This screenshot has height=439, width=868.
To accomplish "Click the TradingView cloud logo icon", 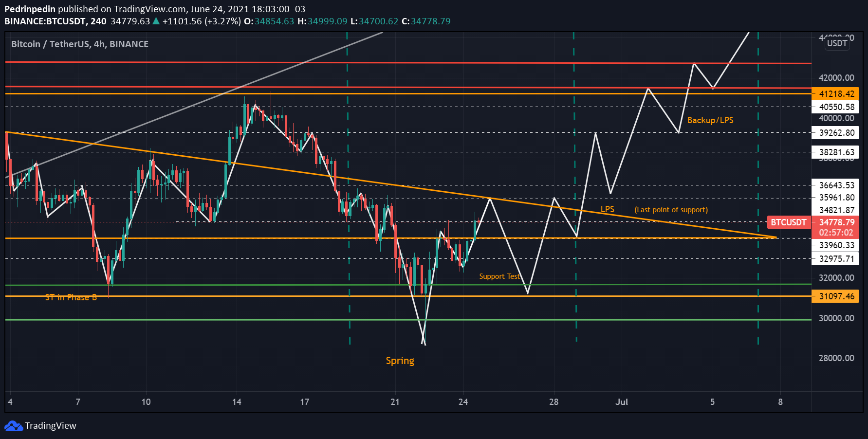I will (x=14, y=426).
